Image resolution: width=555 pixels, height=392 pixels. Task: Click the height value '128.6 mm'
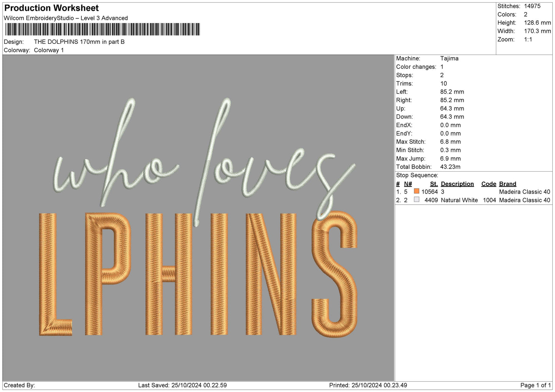click(x=537, y=23)
